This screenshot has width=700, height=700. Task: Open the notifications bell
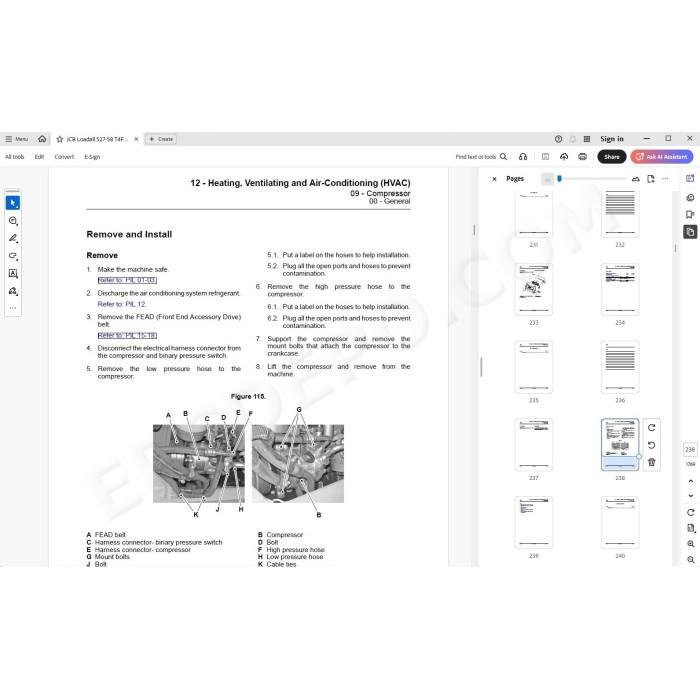[x=573, y=139]
